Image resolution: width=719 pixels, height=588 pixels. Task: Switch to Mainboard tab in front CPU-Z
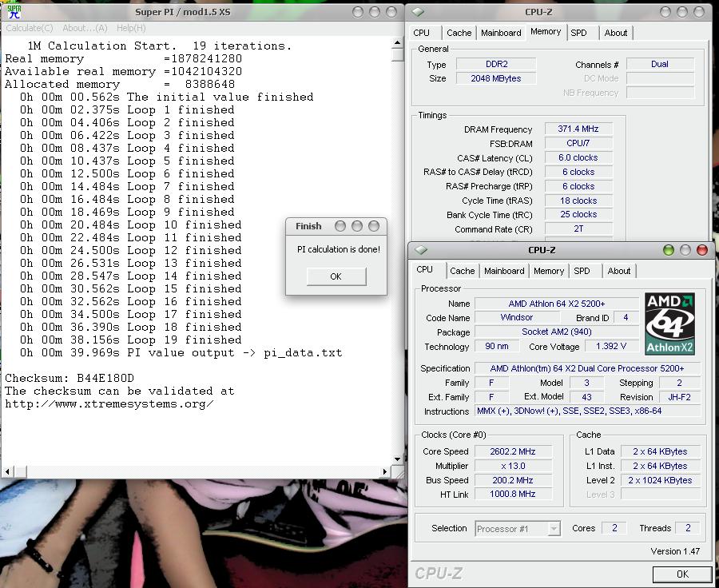[x=504, y=271]
